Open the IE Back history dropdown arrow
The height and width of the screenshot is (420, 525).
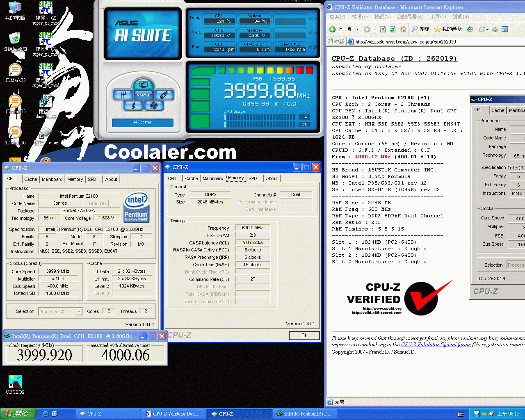click(x=357, y=29)
